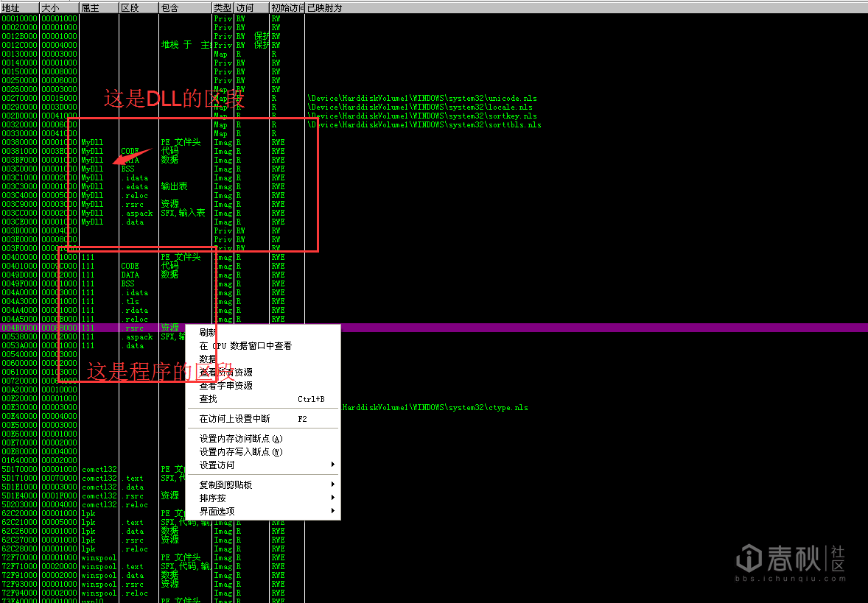Select address 00E80000 row

pos(434,452)
